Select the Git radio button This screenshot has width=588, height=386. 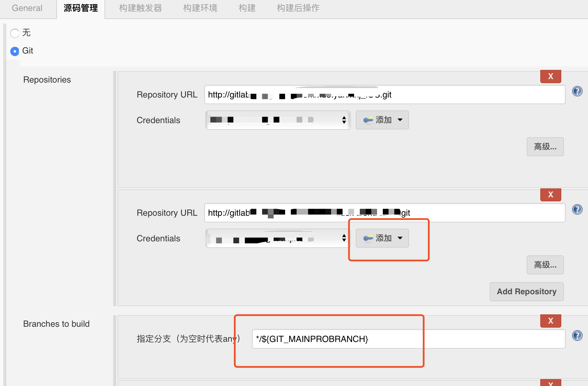pyautogui.click(x=15, y=51)
